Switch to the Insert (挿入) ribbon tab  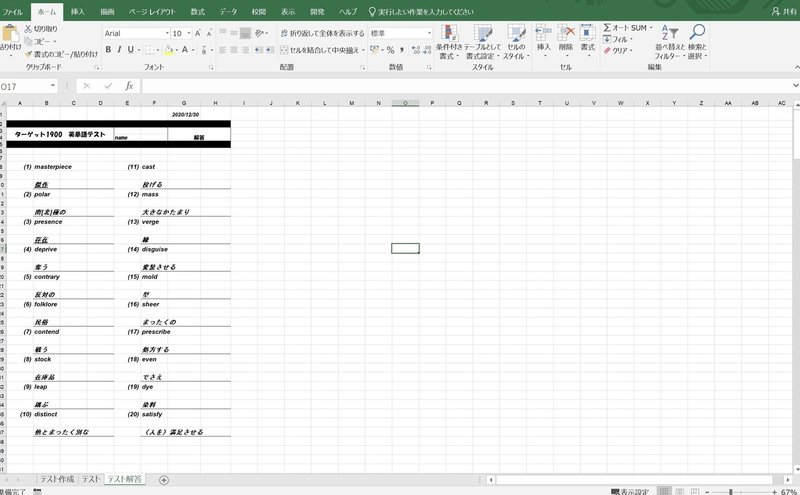pyautogui.click(x=78, y=12)
